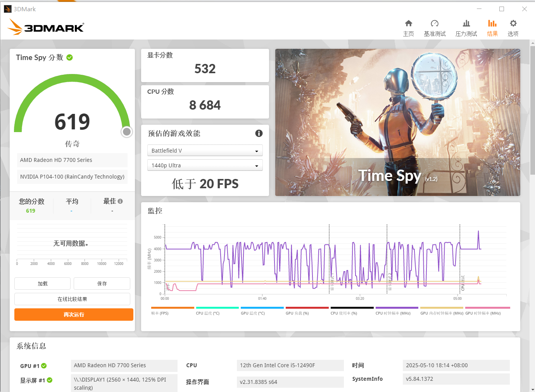Click the 显卡分数 532 score card
This screenshot has width=535, height=392.
205,65
